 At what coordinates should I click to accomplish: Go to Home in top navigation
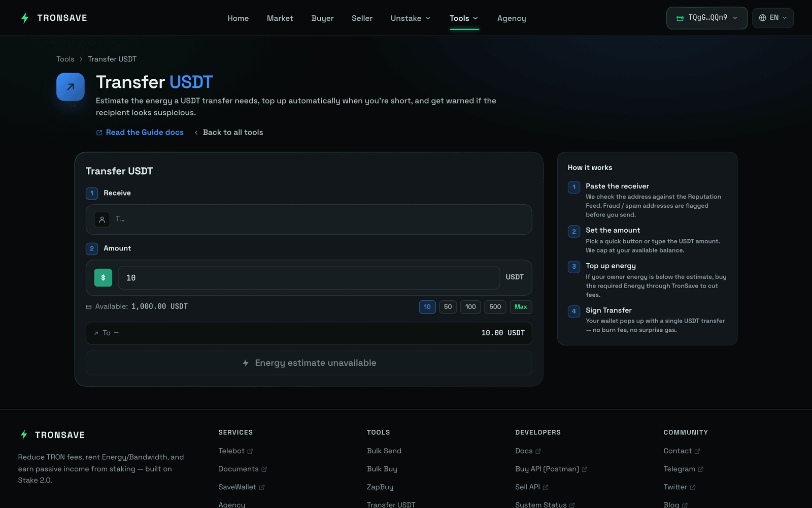(238, 18)
